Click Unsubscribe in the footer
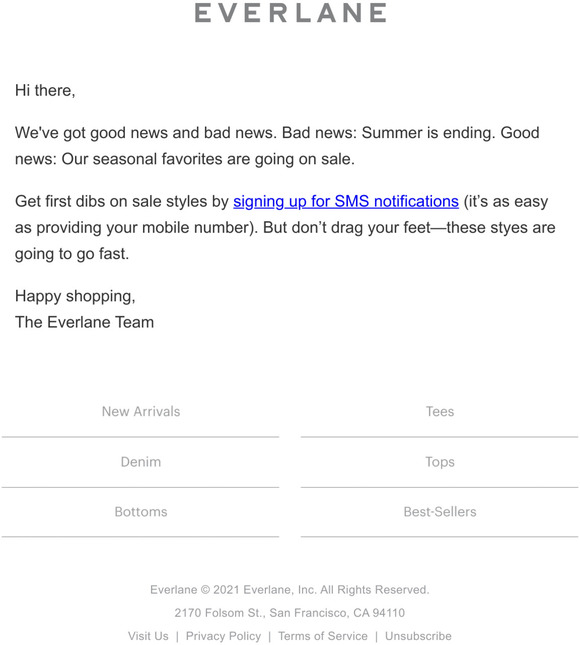580x645 pixels. [x=418, y=636]
